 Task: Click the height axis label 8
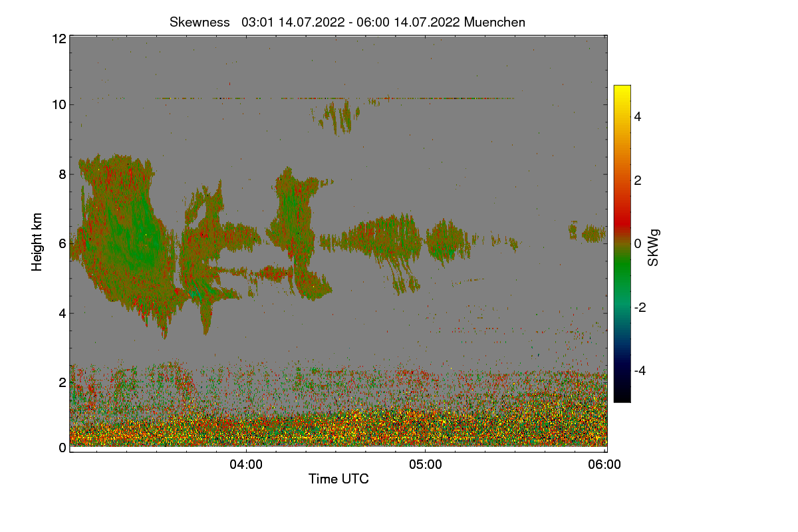tap(63, 174)
